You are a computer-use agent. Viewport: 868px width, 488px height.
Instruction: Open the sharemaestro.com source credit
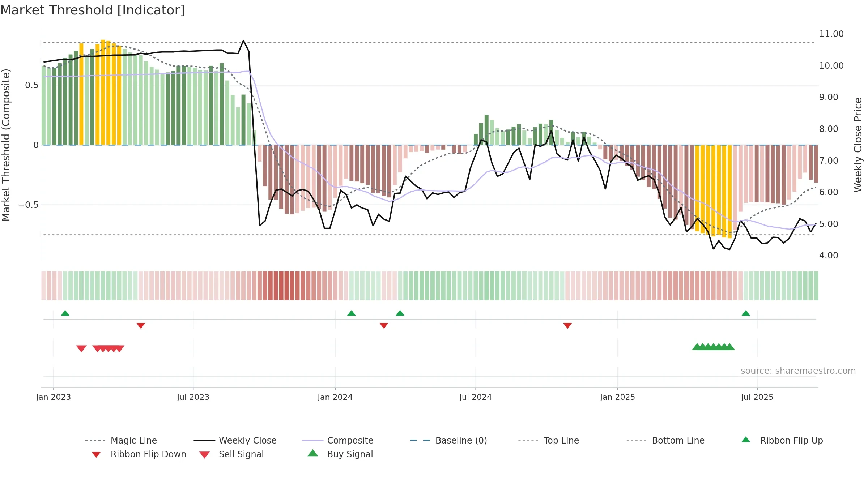(798, 371)
